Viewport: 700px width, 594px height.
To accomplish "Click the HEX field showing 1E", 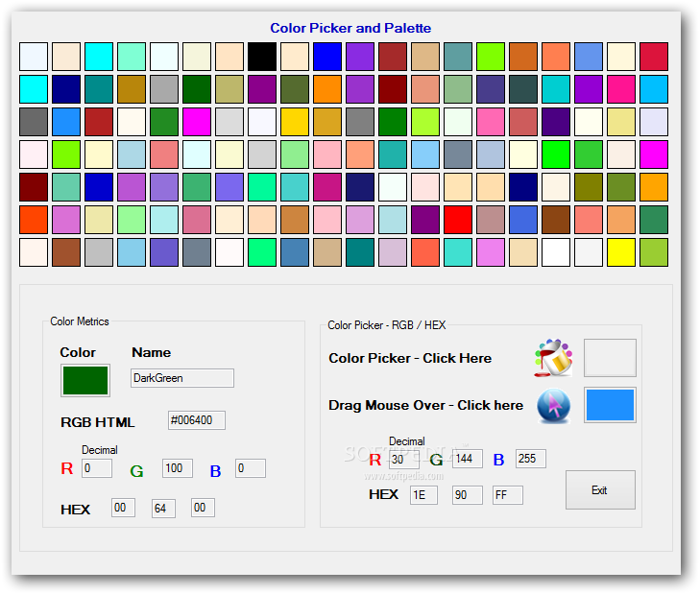I will click(x=423, y=495).
